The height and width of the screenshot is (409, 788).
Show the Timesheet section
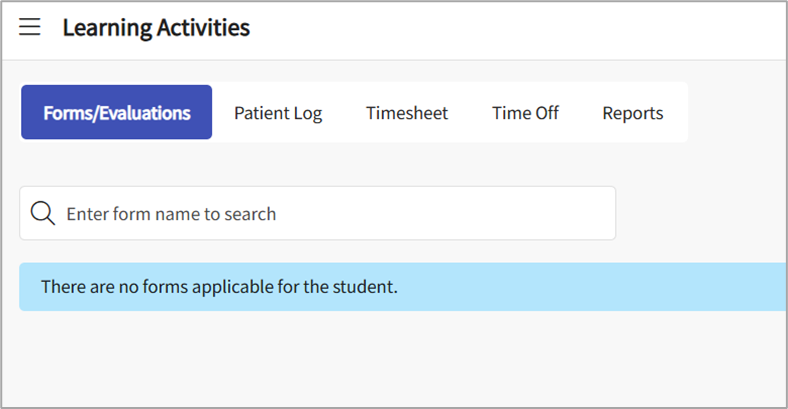pyautogui.click(x=407, y=113)
